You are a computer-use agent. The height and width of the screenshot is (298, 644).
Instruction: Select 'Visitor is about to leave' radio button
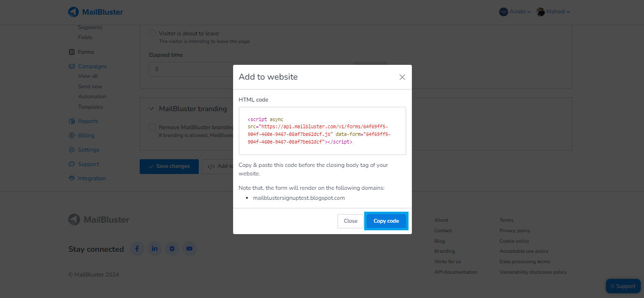[152, 33]
